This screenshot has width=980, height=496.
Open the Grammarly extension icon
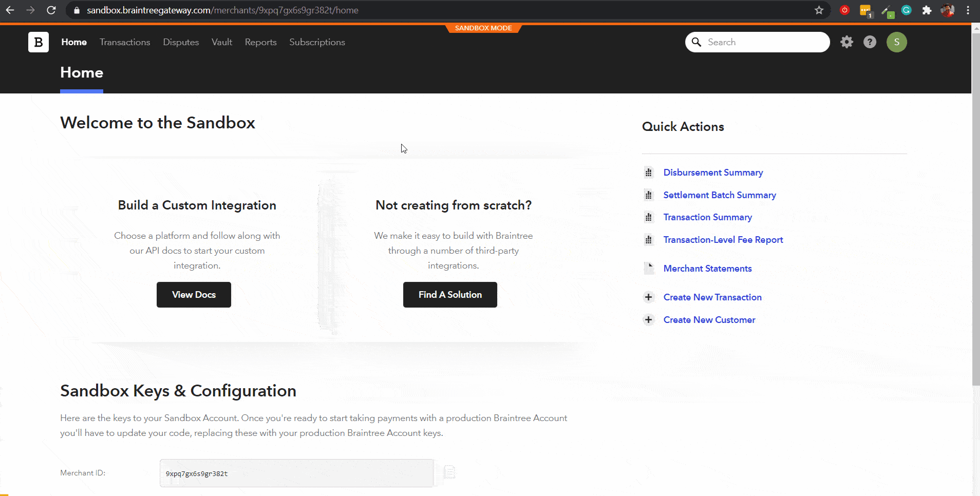click(x=907, y=10)
